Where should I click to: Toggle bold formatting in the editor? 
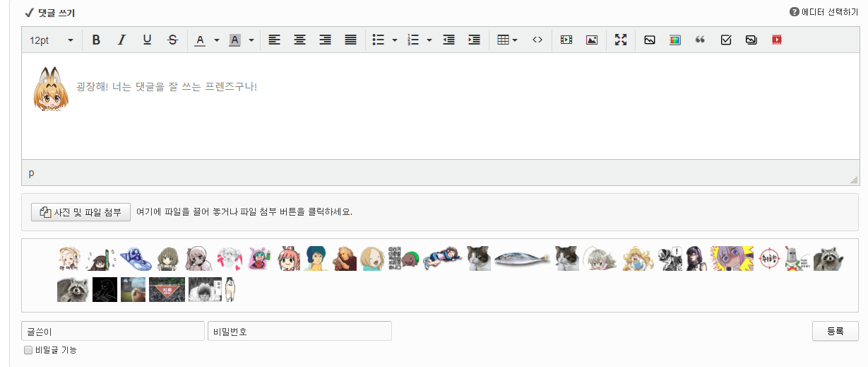point(96,40)
